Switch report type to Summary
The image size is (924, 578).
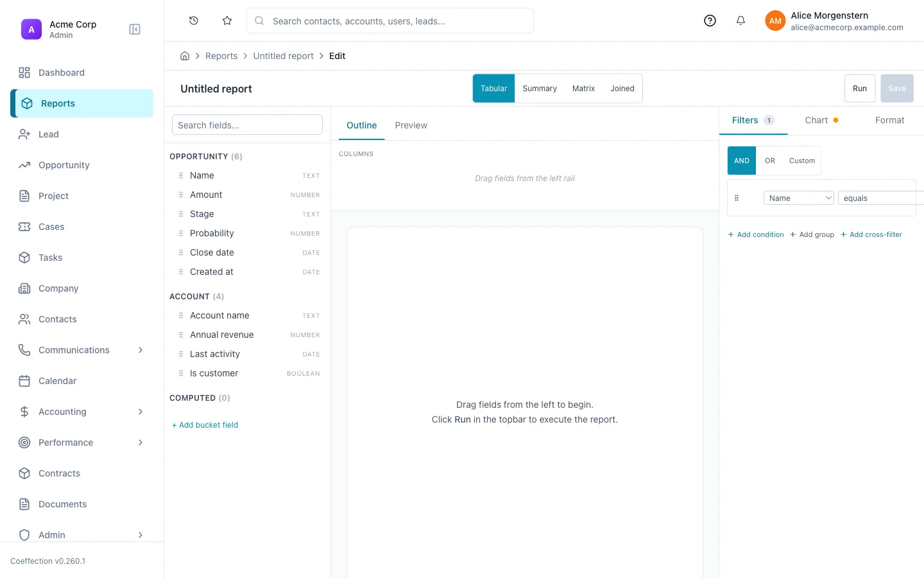coord(540,89)
